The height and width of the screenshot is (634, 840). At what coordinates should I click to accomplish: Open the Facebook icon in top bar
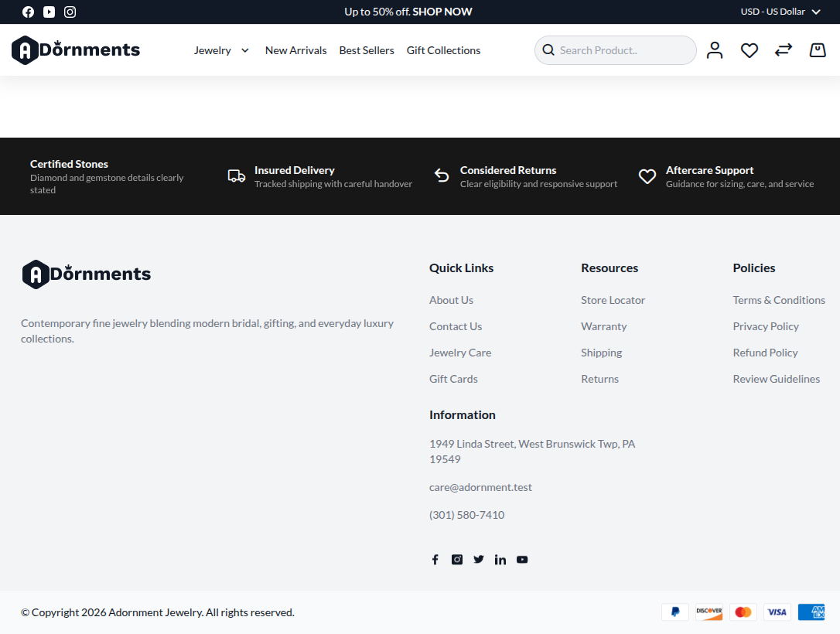(29, 12)
